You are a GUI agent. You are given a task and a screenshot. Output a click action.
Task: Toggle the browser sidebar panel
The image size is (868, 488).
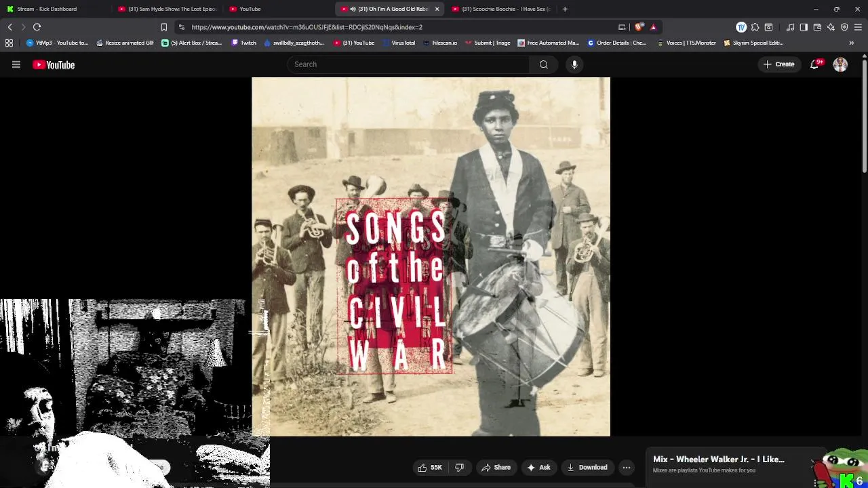(804, 27)
